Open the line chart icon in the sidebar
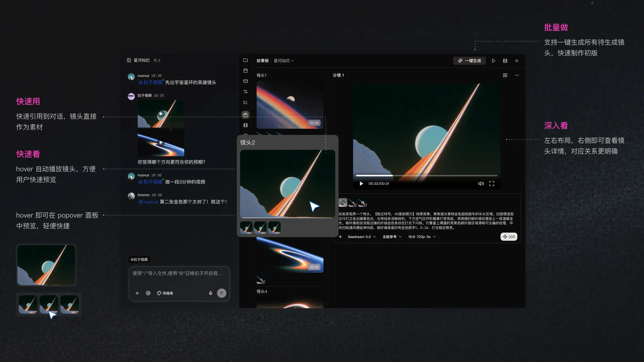The height and width of the screenshot is (362, 644). coord(246,102)
